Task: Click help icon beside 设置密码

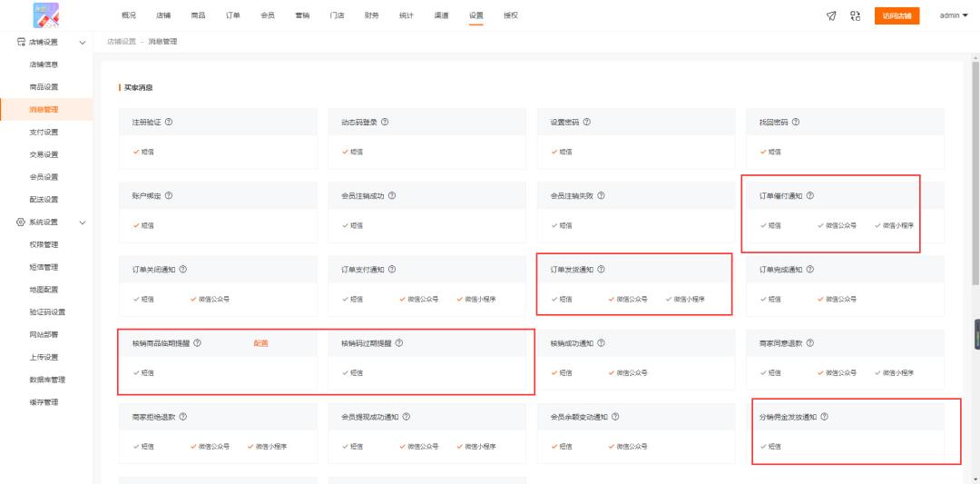Action: tap(587, 122)
